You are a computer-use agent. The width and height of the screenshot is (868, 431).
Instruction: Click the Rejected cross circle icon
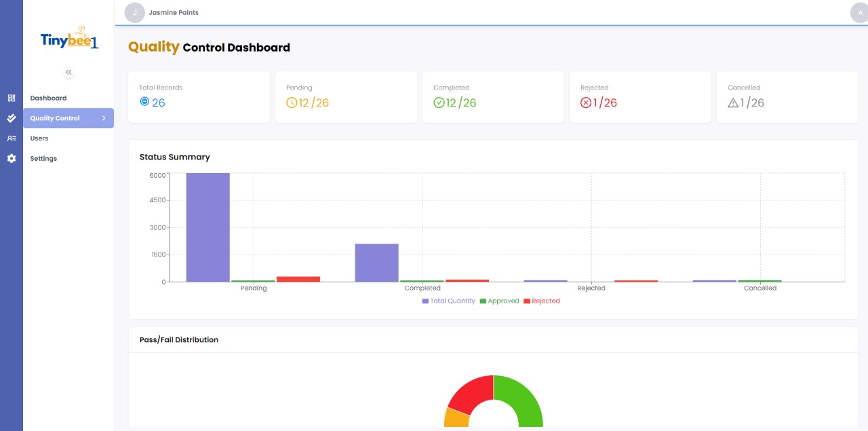click(x=586, y=103)
